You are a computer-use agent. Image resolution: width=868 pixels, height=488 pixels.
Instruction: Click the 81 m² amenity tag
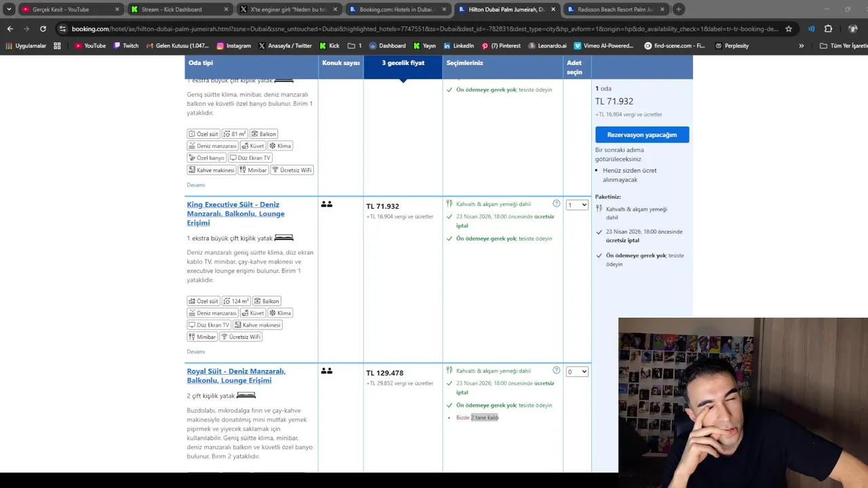coord(235,134)
